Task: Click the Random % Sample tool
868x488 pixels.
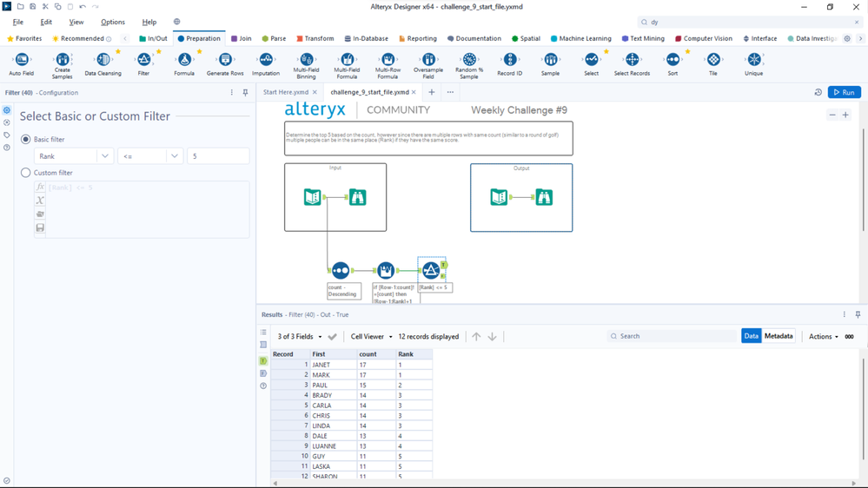Action: (469, 60)
